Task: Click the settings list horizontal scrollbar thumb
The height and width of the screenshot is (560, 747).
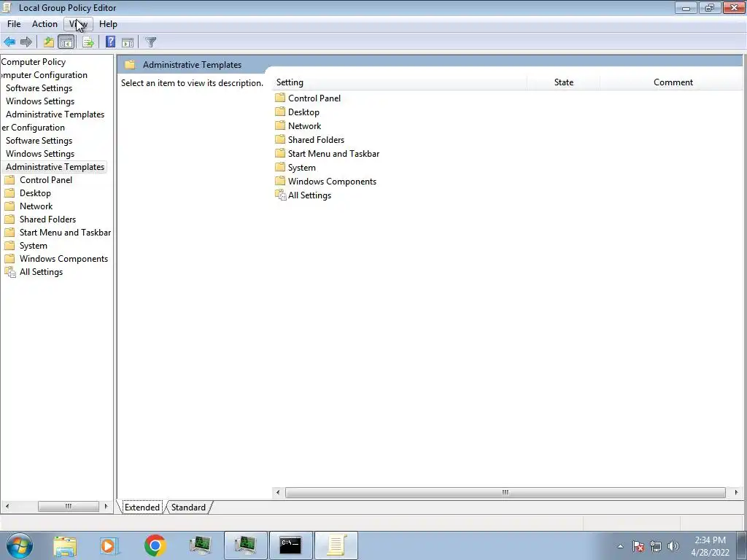Action: (x=505, y=492)
